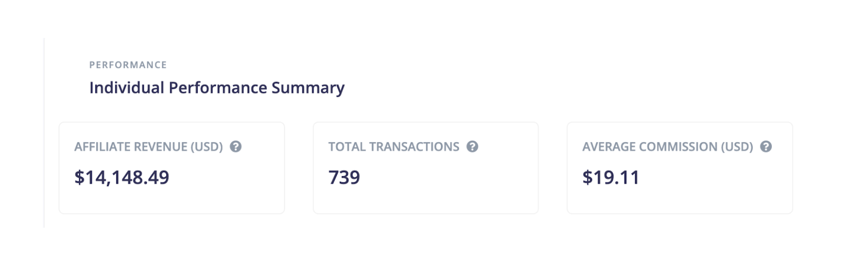Select the Affiliate Revenue (USD) label
This screenshot has width=868, height=253.
point(148,147)
